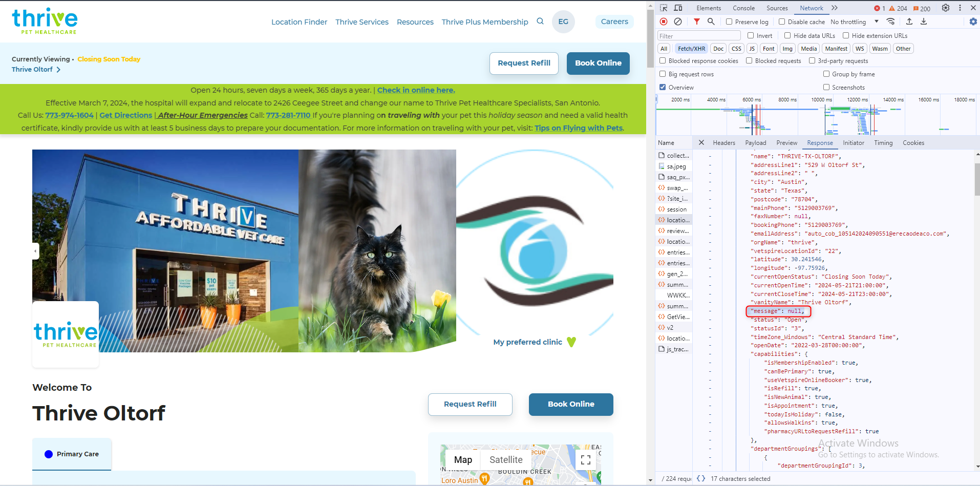Viewport: 980px width, 486px height.
Task: Open the Elements panel tab
Action: pyautogui.click(x=709, y=8)
